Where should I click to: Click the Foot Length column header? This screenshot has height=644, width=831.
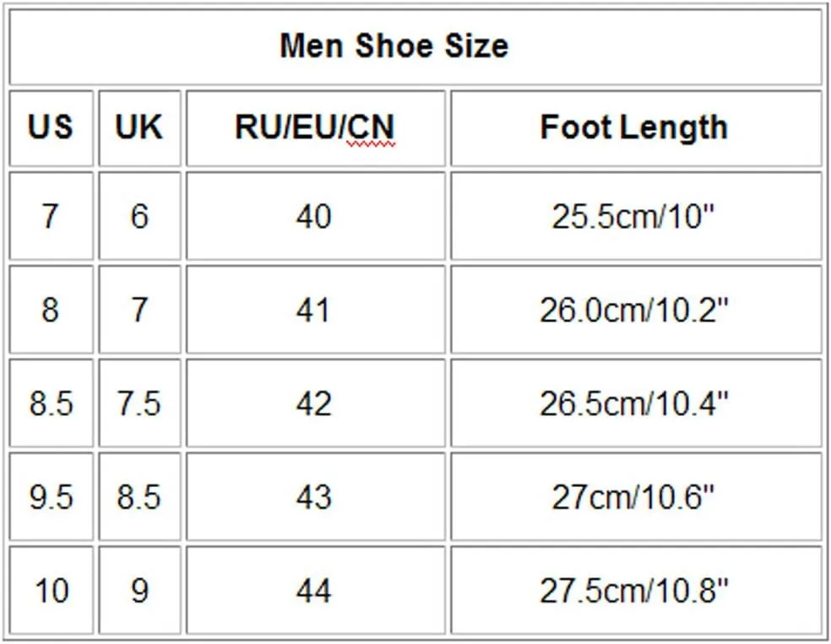(x=636, y=128)
